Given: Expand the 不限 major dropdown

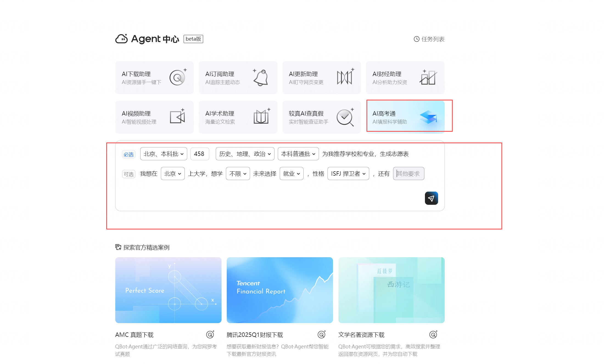Looking at the screenshot, I should point(238,173).
